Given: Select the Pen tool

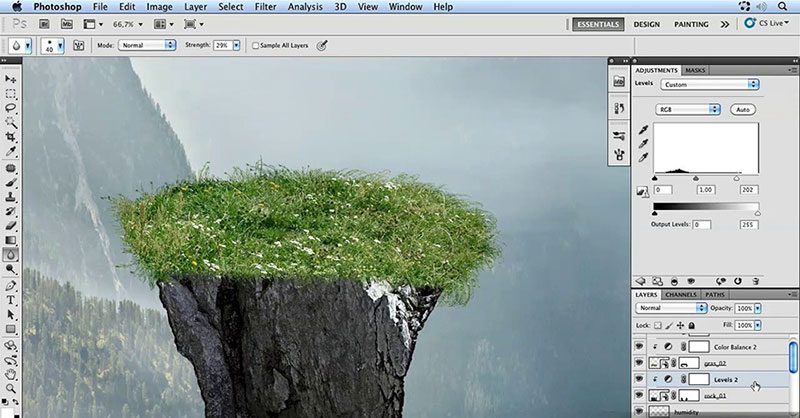Looking at the screenshot, I should (10, 285).
